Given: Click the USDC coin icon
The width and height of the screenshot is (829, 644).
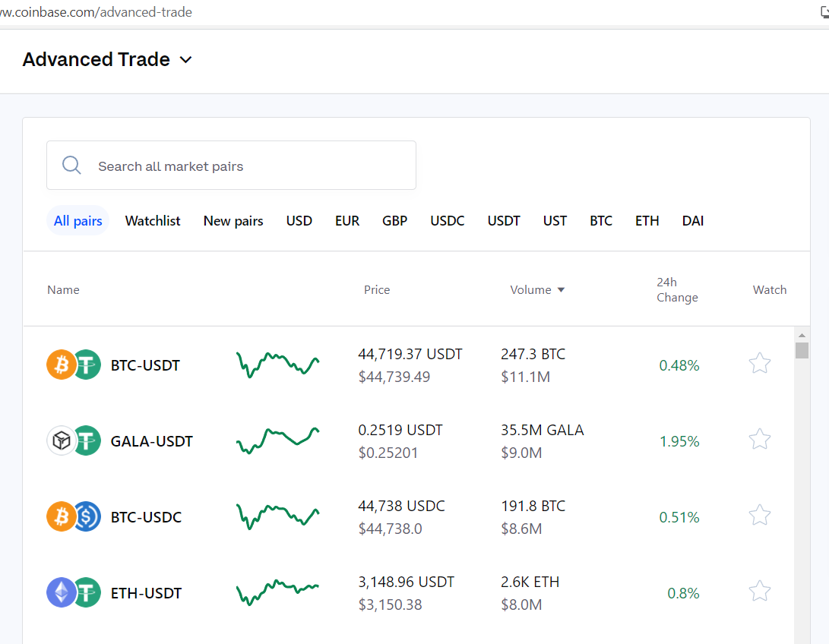Looking at the screenshot, I should point(87,516).
